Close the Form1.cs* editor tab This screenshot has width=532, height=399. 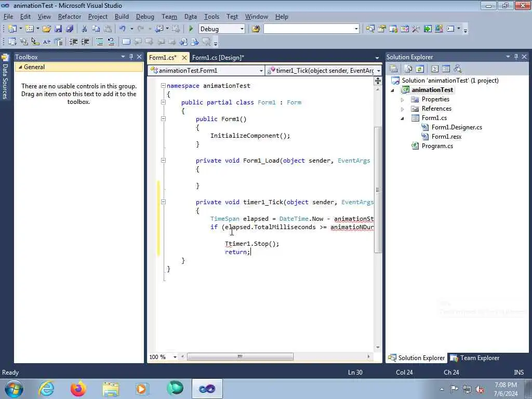(x=184, y=58)
